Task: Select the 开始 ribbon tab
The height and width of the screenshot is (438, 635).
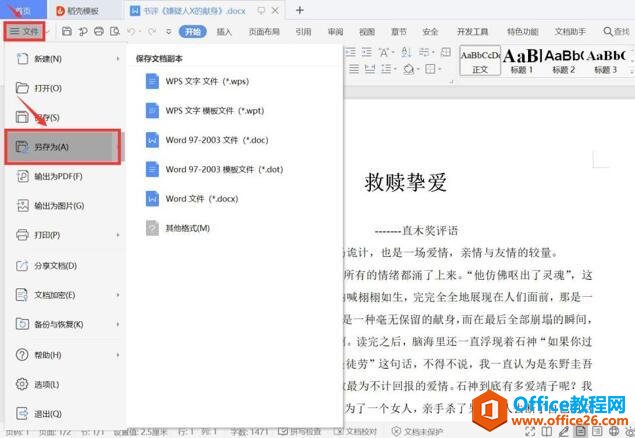Action: click(x=193, y=32)
